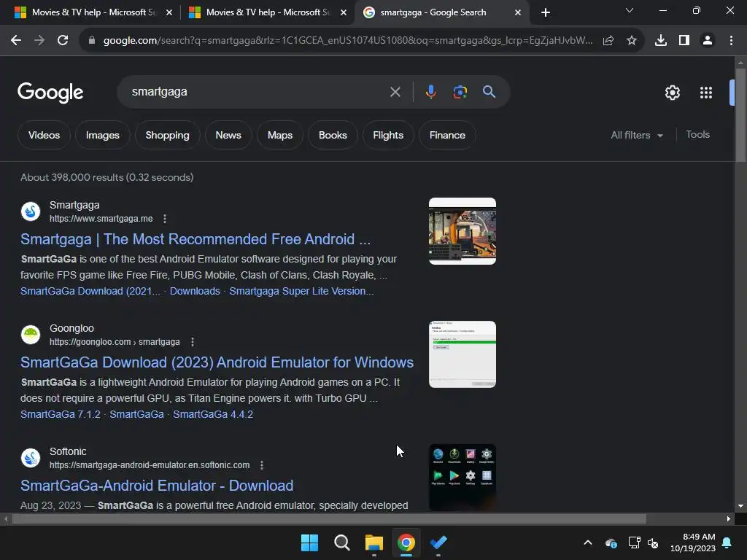
Task: Open more options for smartgaga.me result
Action: pyautogui.click(x=165, y=219)
